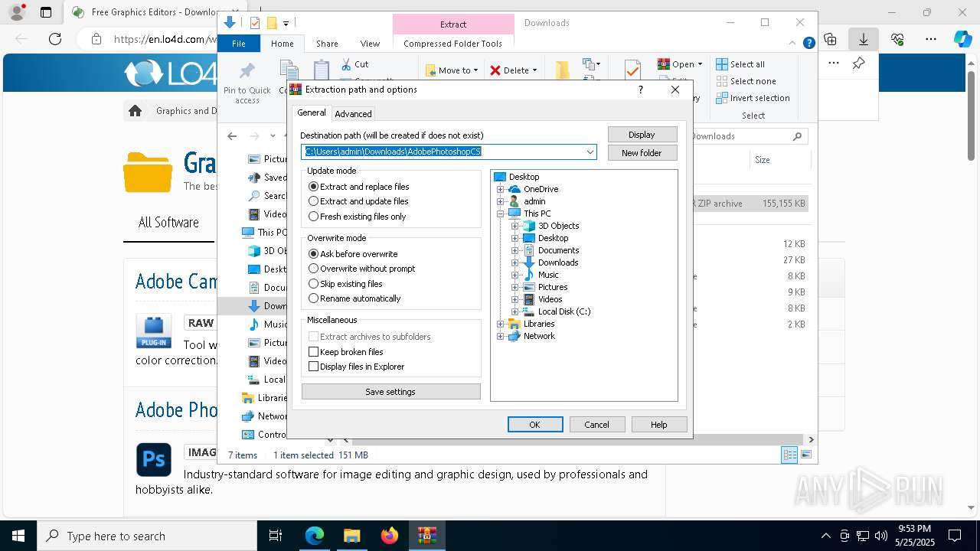Click the Save settings button
The width and height of the screenshot is (980, 551).
click(x=390, y=392)
